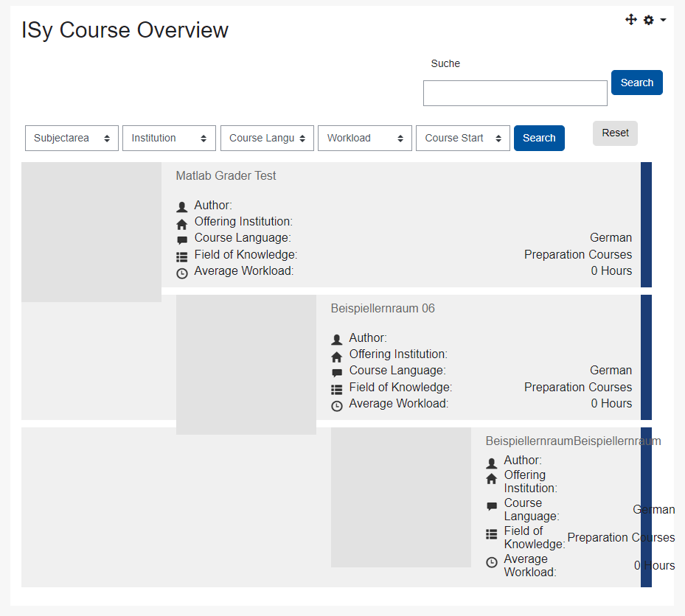Image resolution: width=685 pixels, height=616 pixels.
Task: Click the Average Workload clock icon on the bottom course card
Action: coord(491,561)
